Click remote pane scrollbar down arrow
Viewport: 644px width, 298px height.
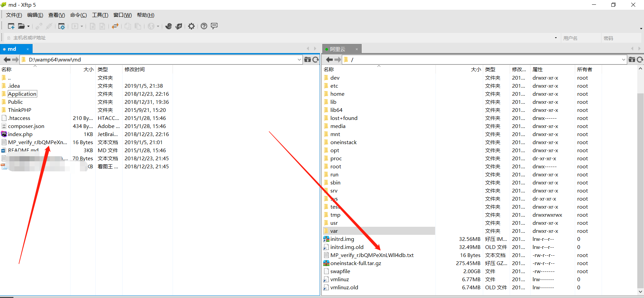(640, 292)
